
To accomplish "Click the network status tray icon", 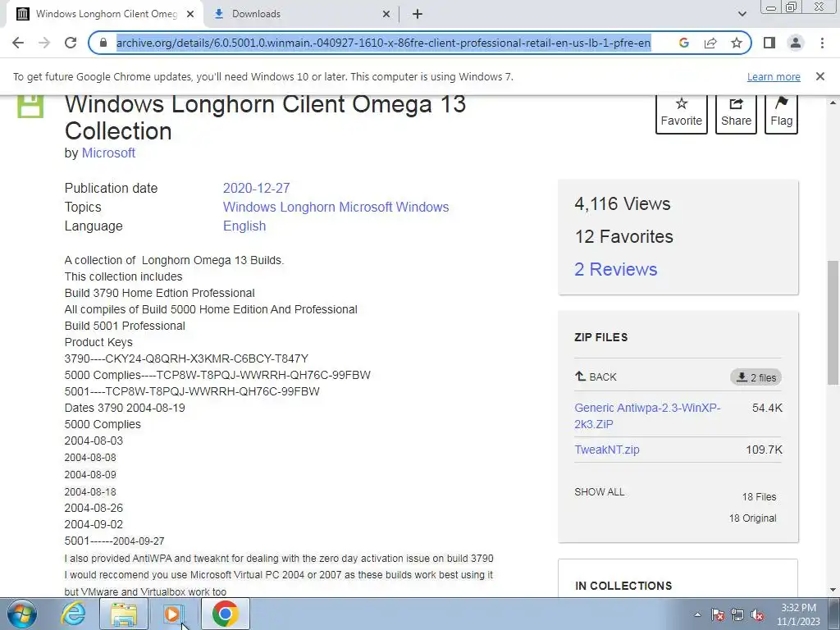I will [737, 614].
